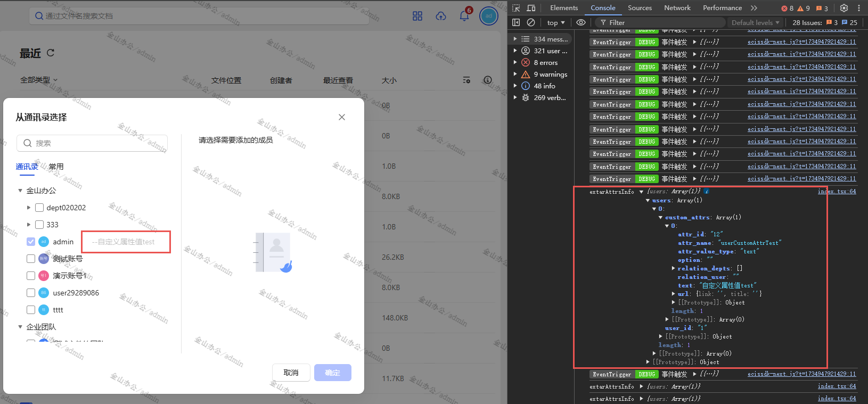
Task: Switch to the Network tab in DevTools
Action: point(677,8)
